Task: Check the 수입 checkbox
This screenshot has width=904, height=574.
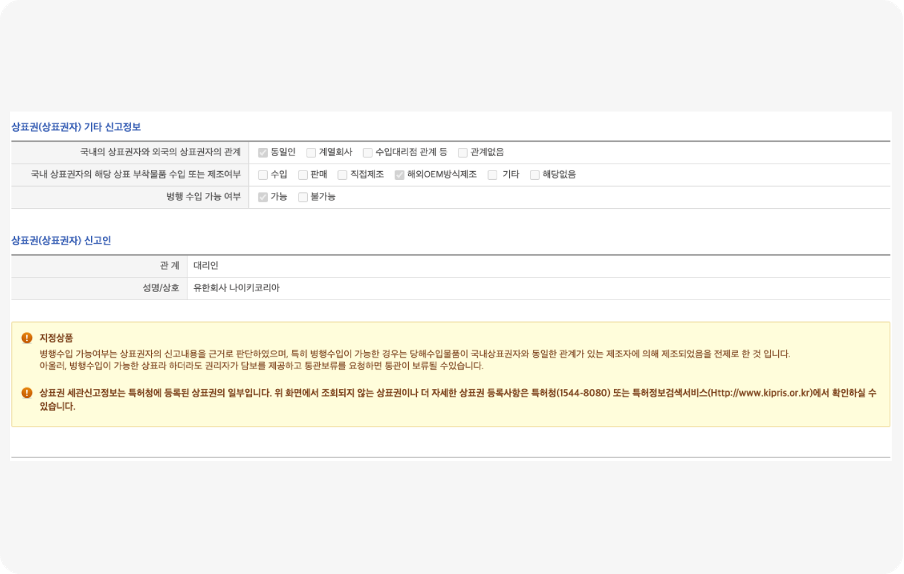Action: point(263,175)
